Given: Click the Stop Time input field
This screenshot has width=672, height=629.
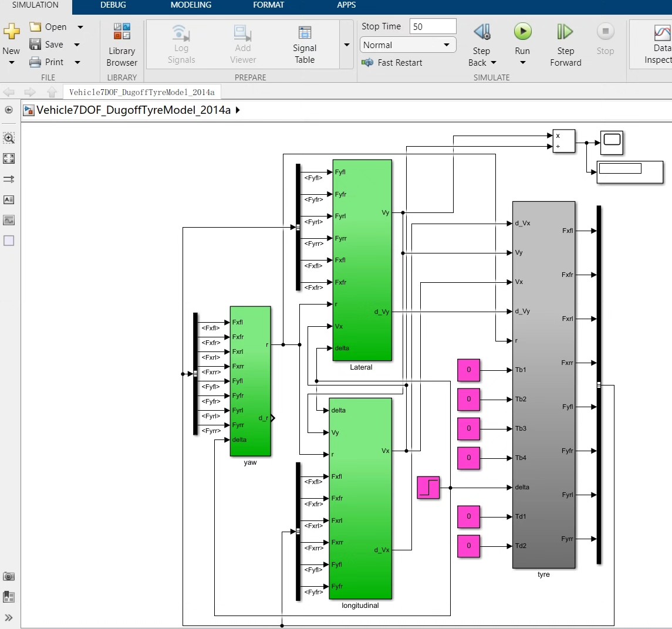Looking at the screenshot, I should tap(433, 26).
